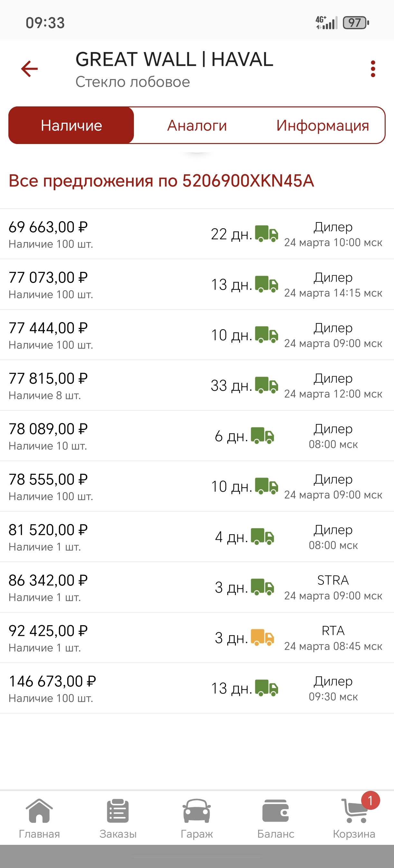Switch to the Аналоги tab
394x868 pixels.
tap(197, 125)
